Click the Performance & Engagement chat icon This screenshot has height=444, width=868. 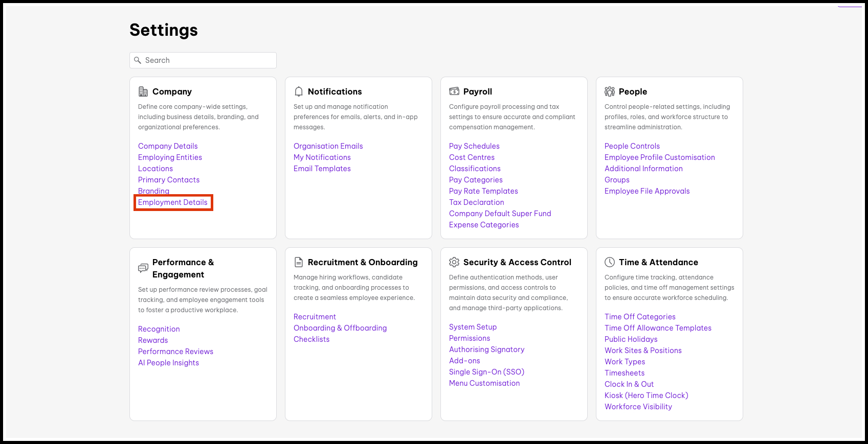[143, 268]
